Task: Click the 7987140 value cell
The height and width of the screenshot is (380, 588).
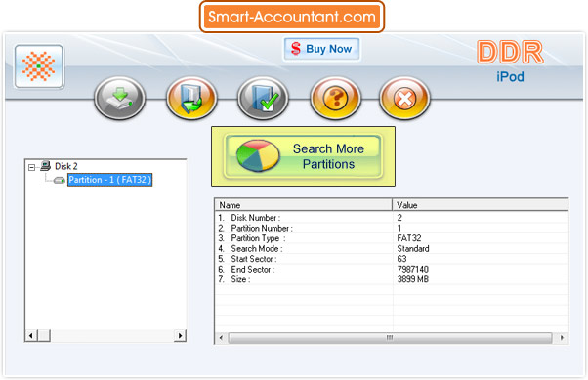Action: coord(412,270)
